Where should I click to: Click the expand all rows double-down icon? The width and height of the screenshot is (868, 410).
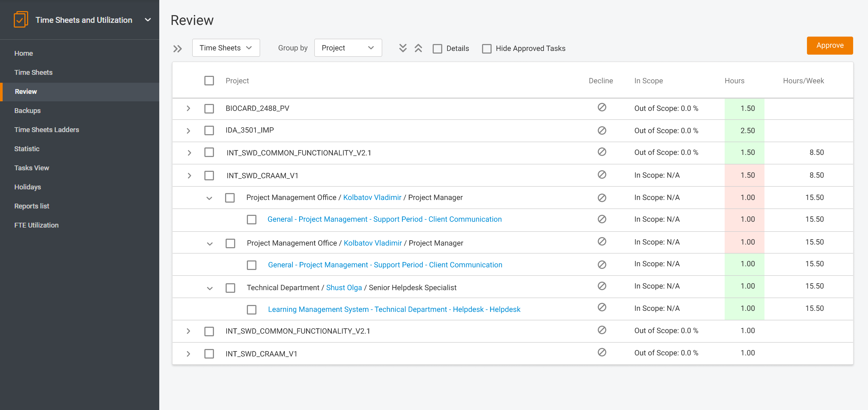point(402,48)
